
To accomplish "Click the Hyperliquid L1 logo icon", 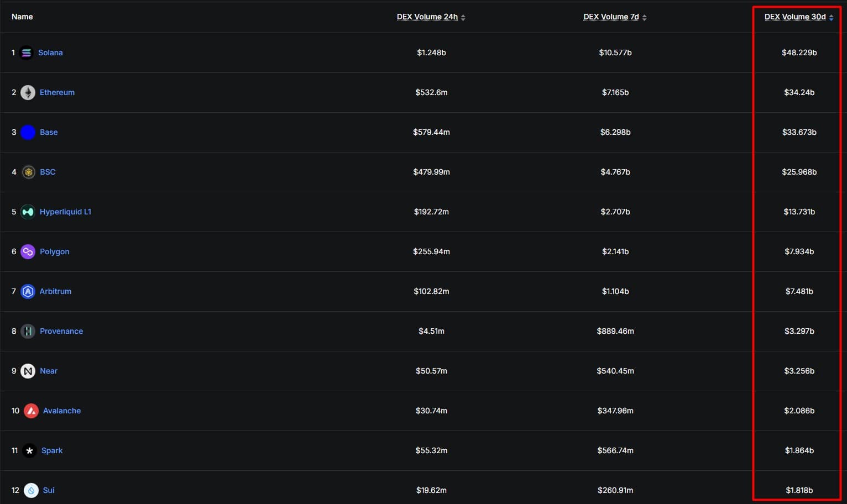I will pyautogui.click(x=28, y=212).
